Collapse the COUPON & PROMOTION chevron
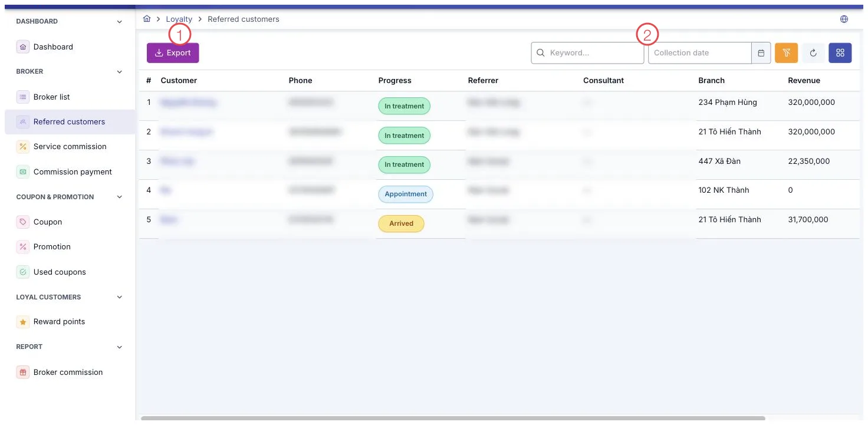868x425 pixels. point(120,197)
